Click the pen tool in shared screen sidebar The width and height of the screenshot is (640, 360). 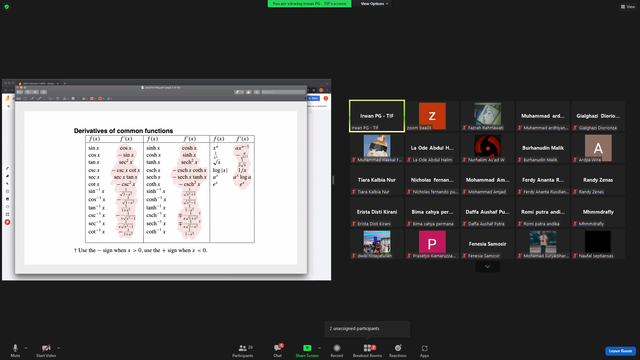coord(7,169)
